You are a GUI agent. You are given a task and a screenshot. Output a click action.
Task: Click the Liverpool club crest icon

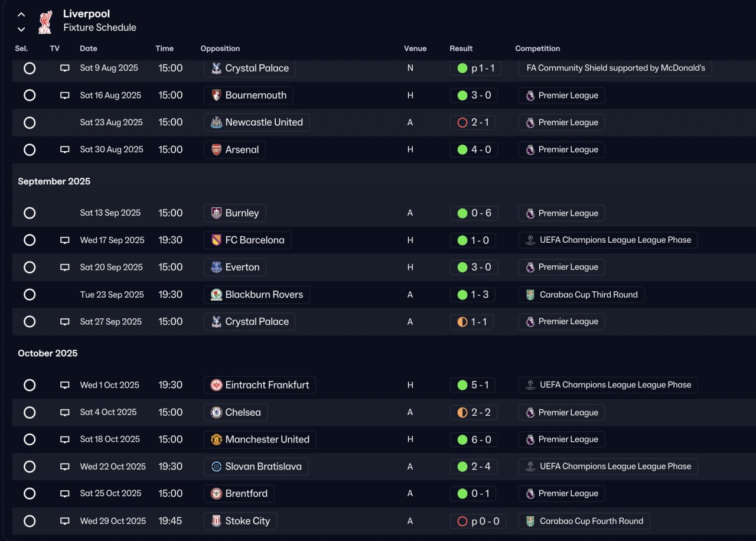click(x=45, y=21)
